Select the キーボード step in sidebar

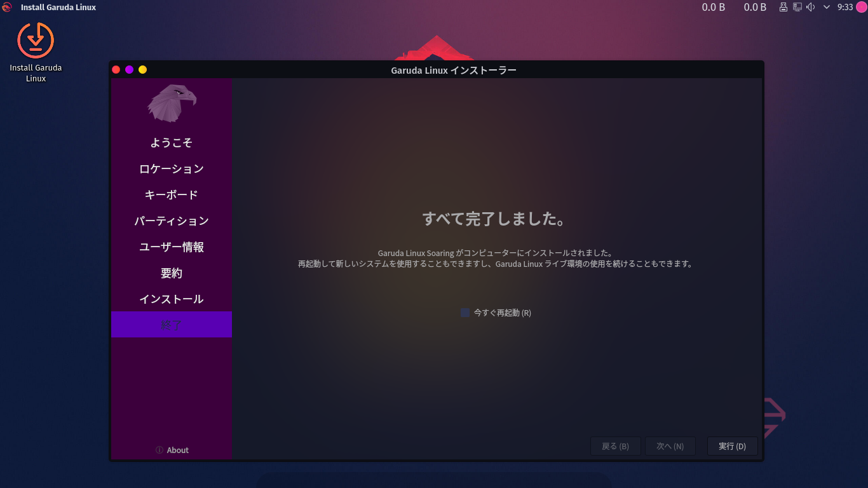(x=172, y=194)
